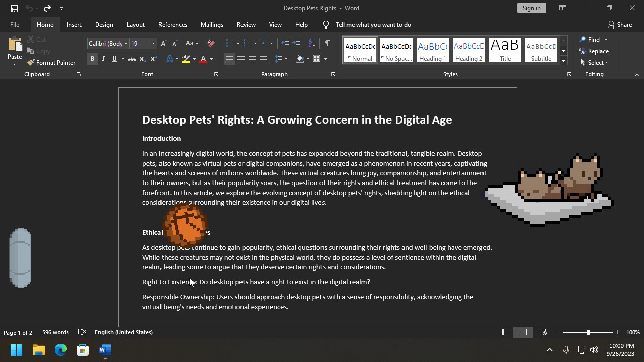
Task: Open the Review ribbon tab
Action: point(246,24)
